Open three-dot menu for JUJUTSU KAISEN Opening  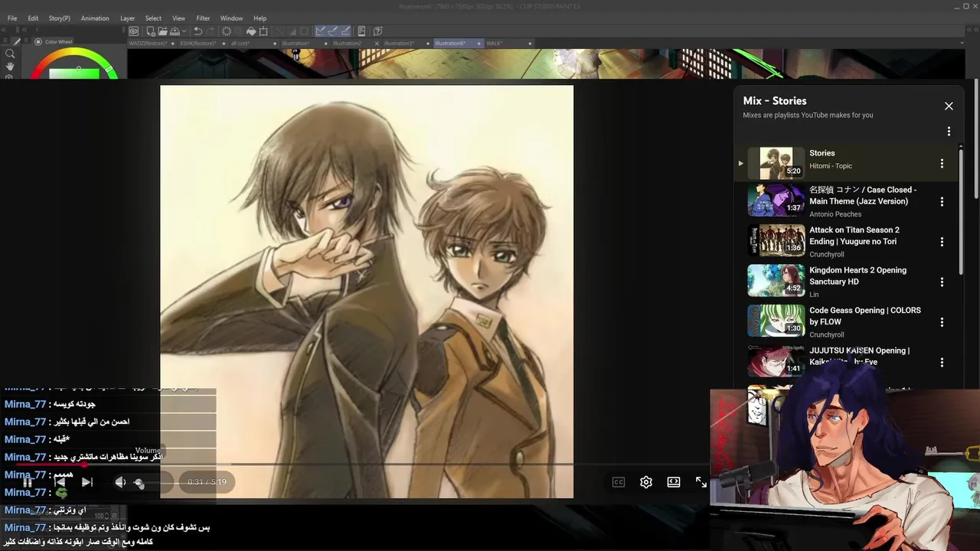coord(942,363)
